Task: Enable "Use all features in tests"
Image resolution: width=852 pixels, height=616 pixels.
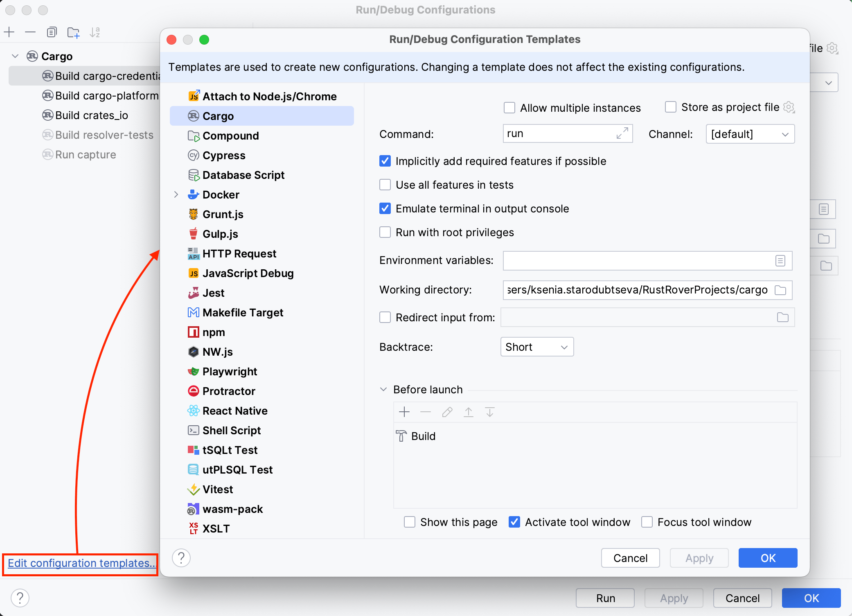Action: pyautogui.click(x=385, y=185)
